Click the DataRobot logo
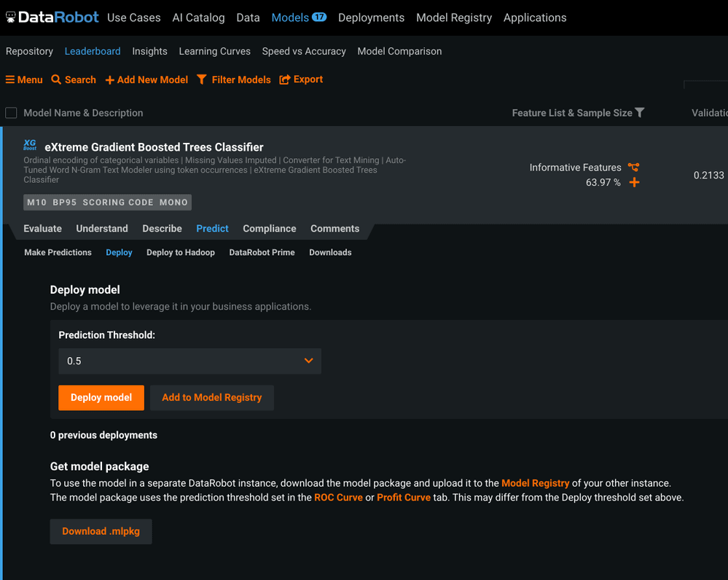This screenshot has width=728, height=580. click(x=52, y=17)
